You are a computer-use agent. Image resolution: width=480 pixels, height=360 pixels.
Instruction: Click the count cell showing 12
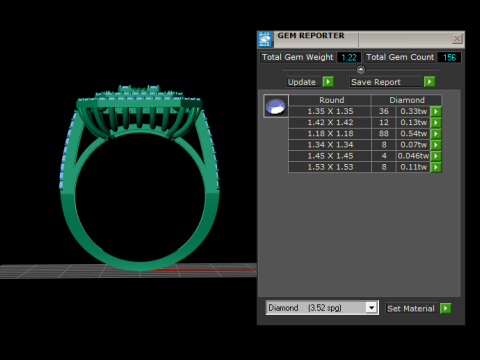[x=384, y=122]
